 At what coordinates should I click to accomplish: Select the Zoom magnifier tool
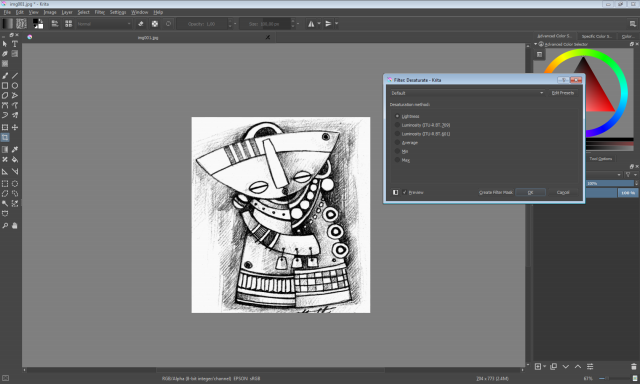click(5, 226)
